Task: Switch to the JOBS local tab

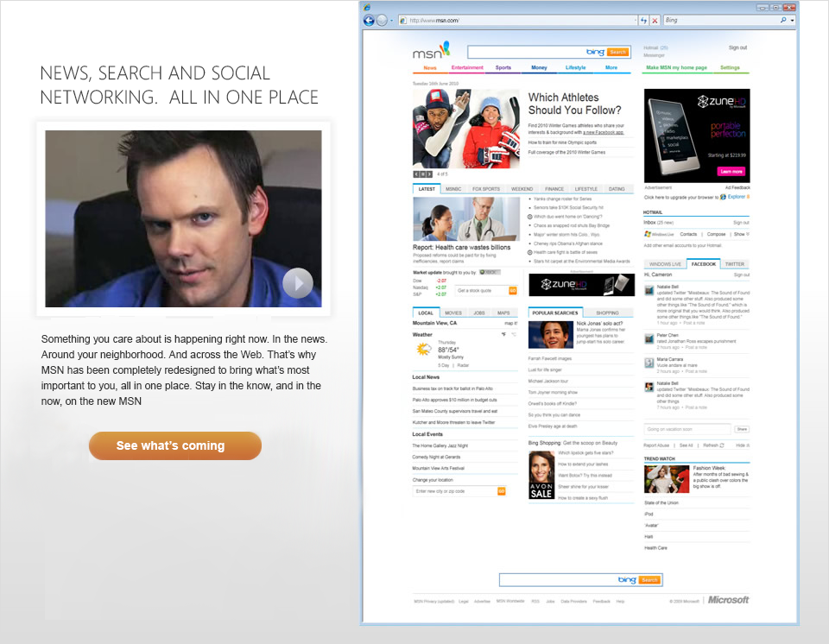Action: tap(479, 313)
